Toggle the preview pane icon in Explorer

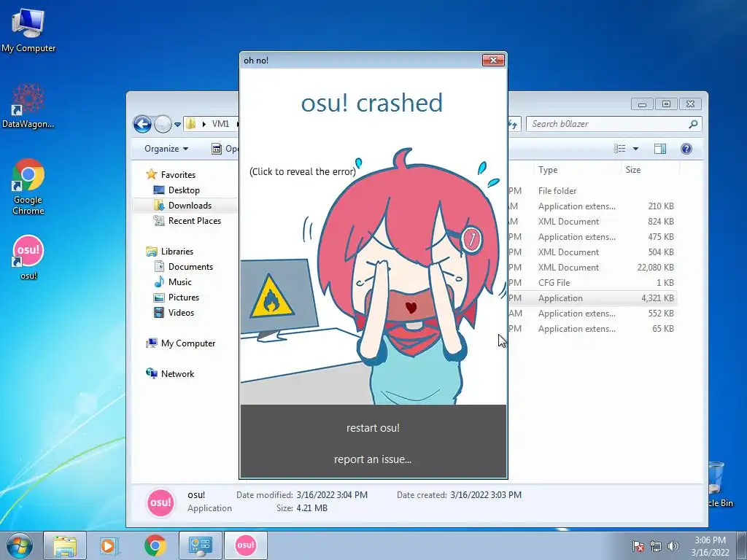point(659,149)
